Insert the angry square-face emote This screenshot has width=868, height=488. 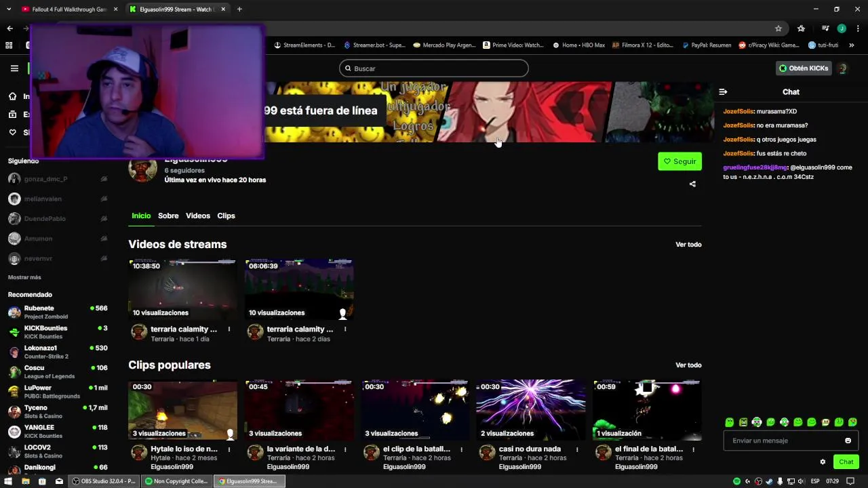pos(743,422)
